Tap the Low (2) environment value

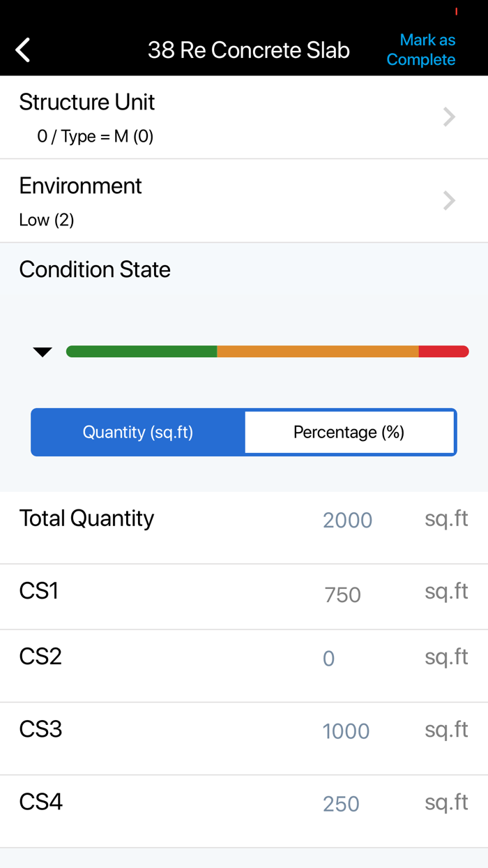click(47, 220)
